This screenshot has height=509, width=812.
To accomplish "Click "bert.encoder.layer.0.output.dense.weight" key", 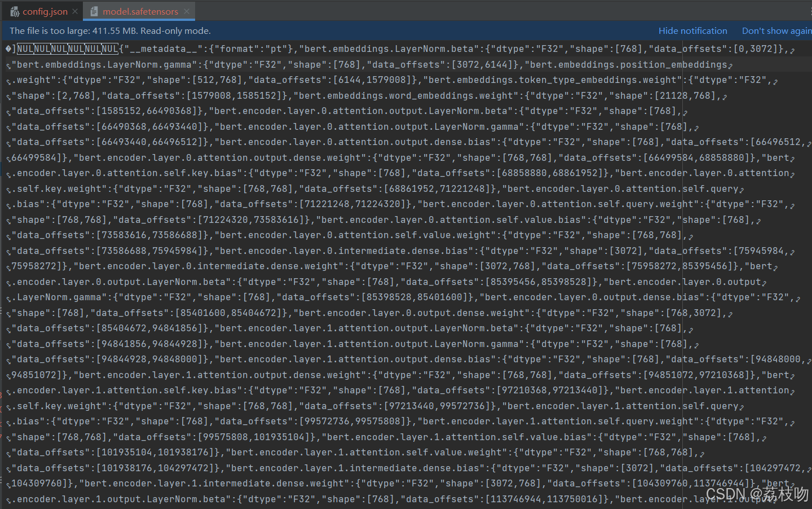I will [412, 313].
